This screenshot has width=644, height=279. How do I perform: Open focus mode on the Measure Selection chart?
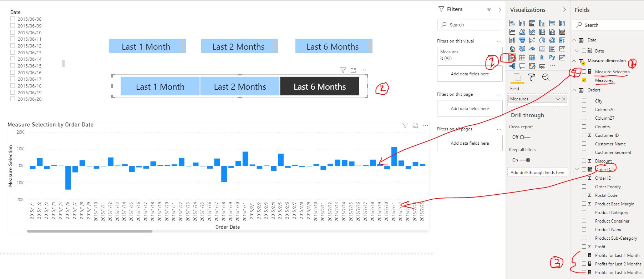(x=415, y=125)
